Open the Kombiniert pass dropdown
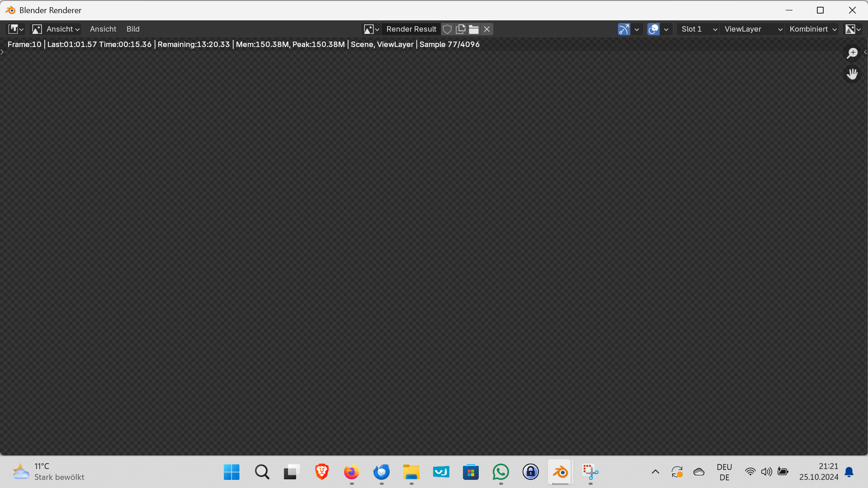 click(812, 29)
